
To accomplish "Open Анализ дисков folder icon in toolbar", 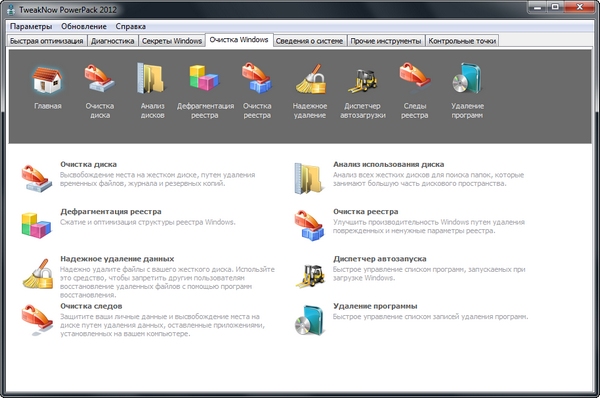I will click(x=152, y=78).
